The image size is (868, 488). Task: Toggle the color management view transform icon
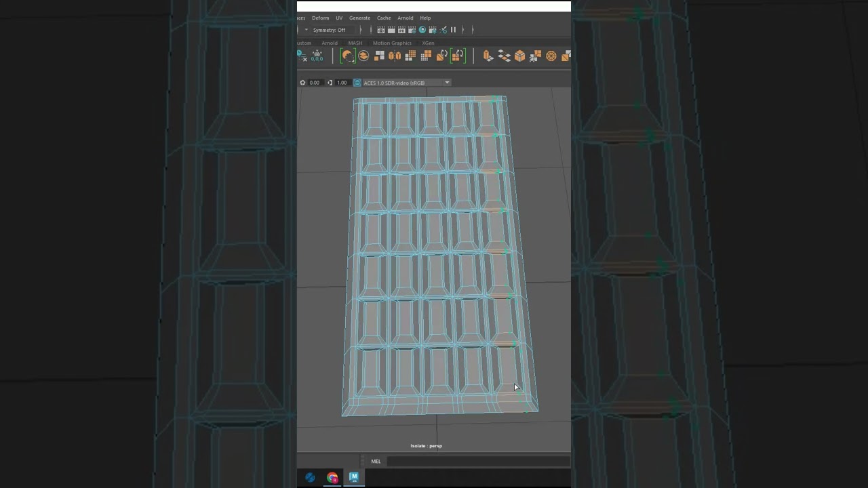357,83
